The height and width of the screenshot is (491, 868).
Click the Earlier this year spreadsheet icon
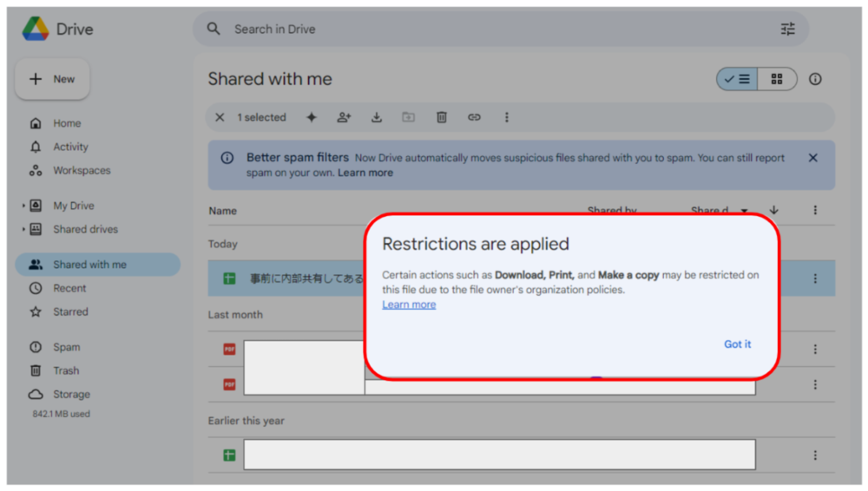[x=229, y=455]
